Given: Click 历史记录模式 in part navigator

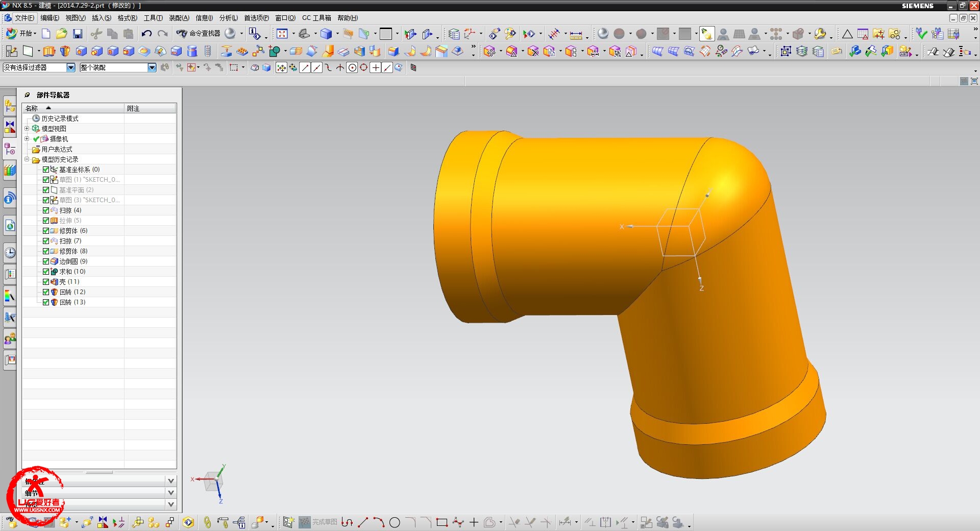Looking at the screenshot, I should coord(60,118).
